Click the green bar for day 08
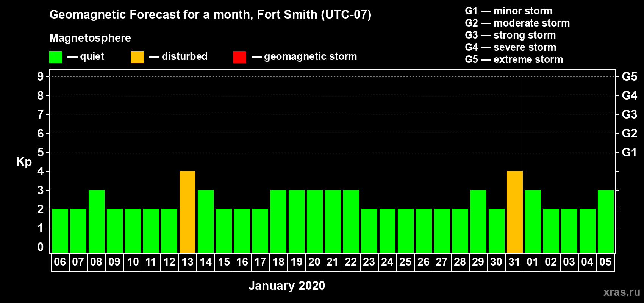644x303 pixels. coord(97,221)
